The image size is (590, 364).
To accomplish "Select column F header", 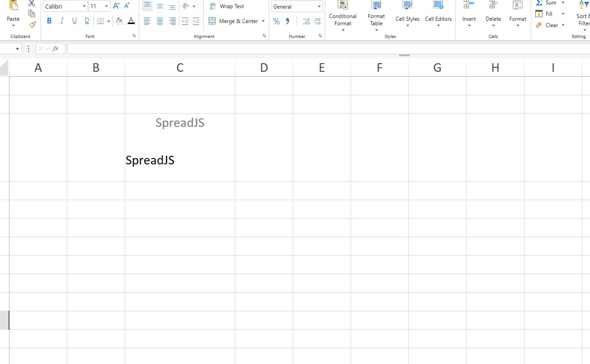I will click(x=379, y=68).
